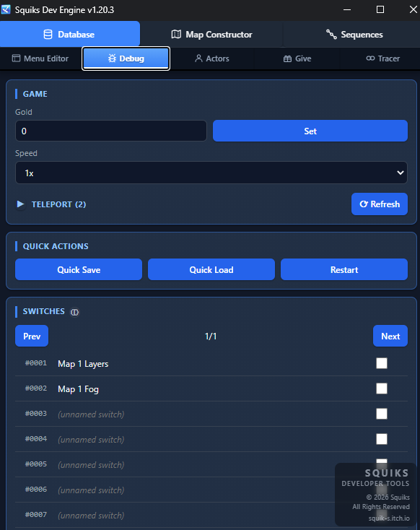
Task: Select the 'Map 1 Fog' switch name
Action: click(x=78, y=389)
